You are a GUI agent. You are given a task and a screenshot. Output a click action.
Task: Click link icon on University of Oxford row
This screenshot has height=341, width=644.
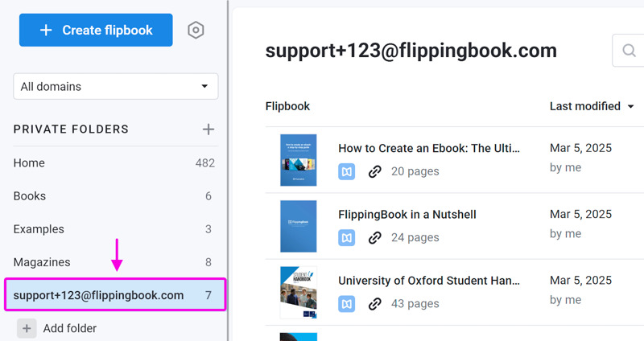tap(374, 304)
